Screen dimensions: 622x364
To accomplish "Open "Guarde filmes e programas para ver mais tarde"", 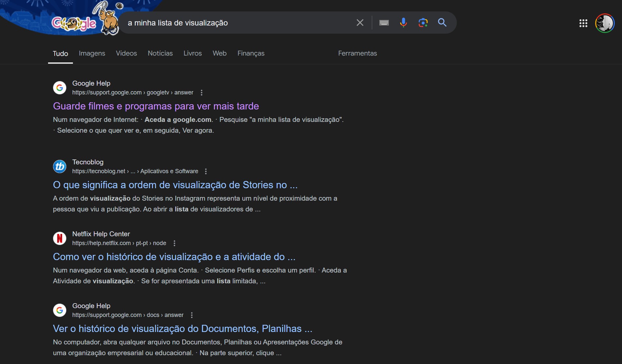I will [156, 106].
